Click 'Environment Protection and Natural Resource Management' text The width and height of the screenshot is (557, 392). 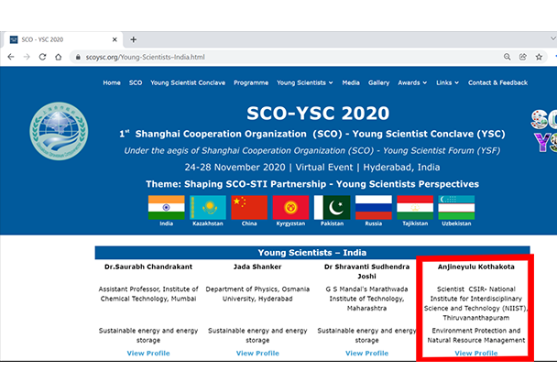click(476, 335)
